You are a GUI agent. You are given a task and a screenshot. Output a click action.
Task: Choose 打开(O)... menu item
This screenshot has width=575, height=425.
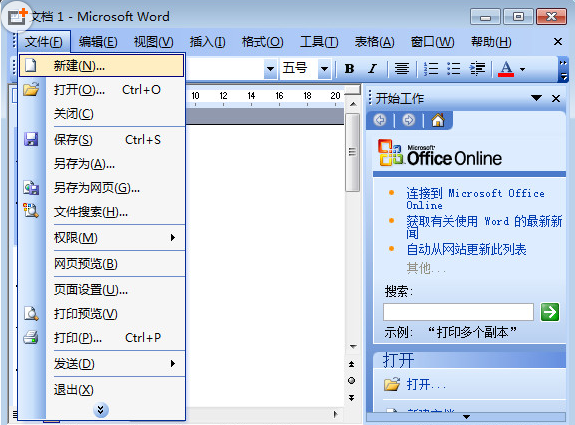(x=102, y=89)
